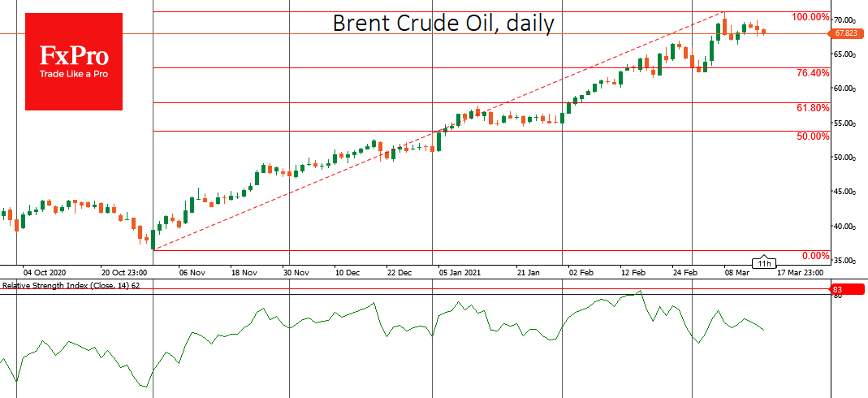
Task: Click the 45.00 price axis value
Action: click(847, 192)
